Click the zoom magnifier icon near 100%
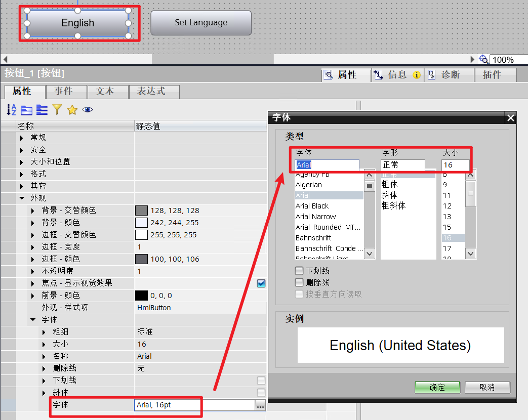The height and width of the screenshot is (420, 528). [x=484, y=59]
